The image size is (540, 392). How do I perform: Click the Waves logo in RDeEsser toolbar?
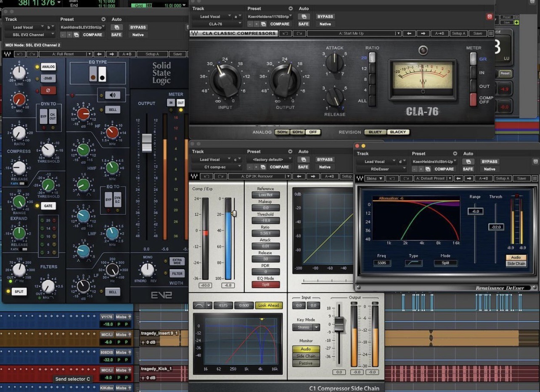pos(360,178)
